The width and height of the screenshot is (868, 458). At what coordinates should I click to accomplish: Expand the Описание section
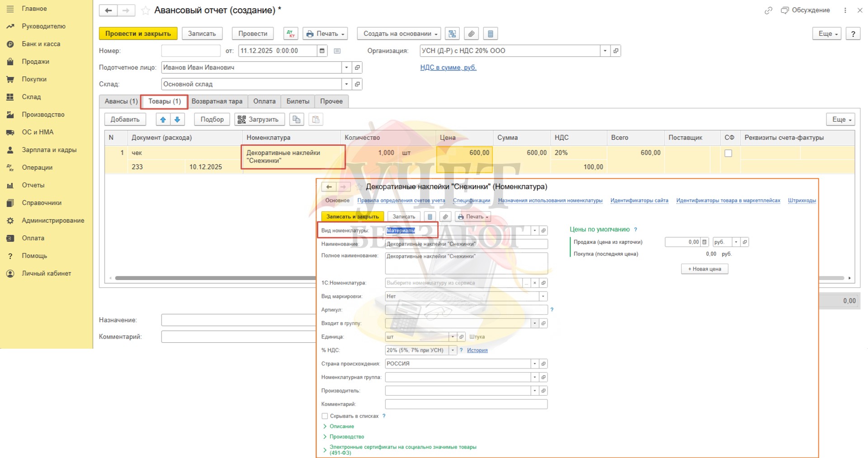pos(341,426)
